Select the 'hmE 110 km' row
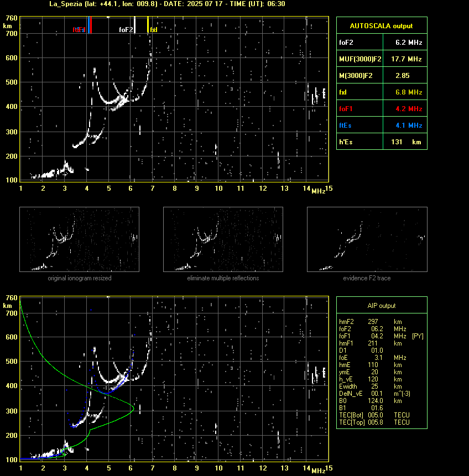Image resolution: width=469 pixels, height=476 pixels. (x=371, y=365)
